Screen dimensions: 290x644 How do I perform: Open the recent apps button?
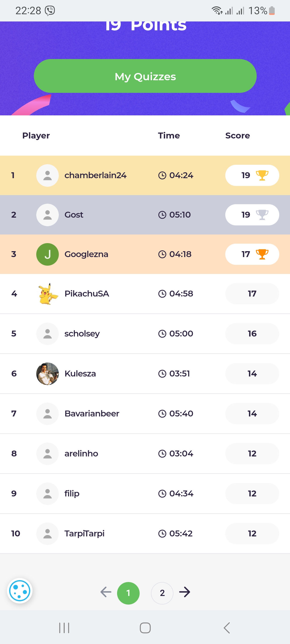[x=64, y=628]
